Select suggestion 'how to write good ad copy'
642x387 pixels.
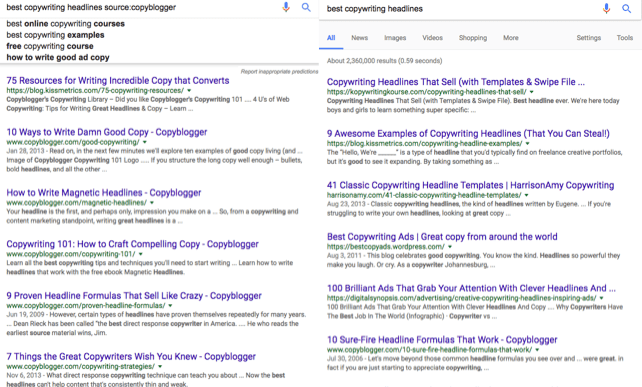point(58,57)
